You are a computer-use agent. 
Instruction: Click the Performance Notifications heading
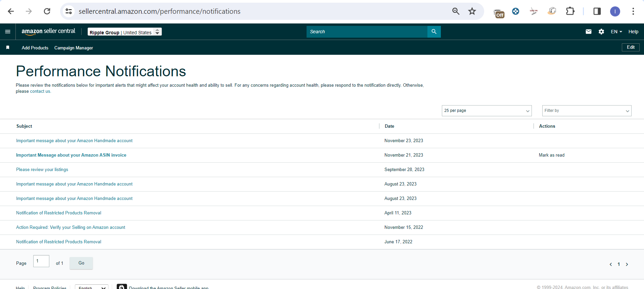coord(101,71)
